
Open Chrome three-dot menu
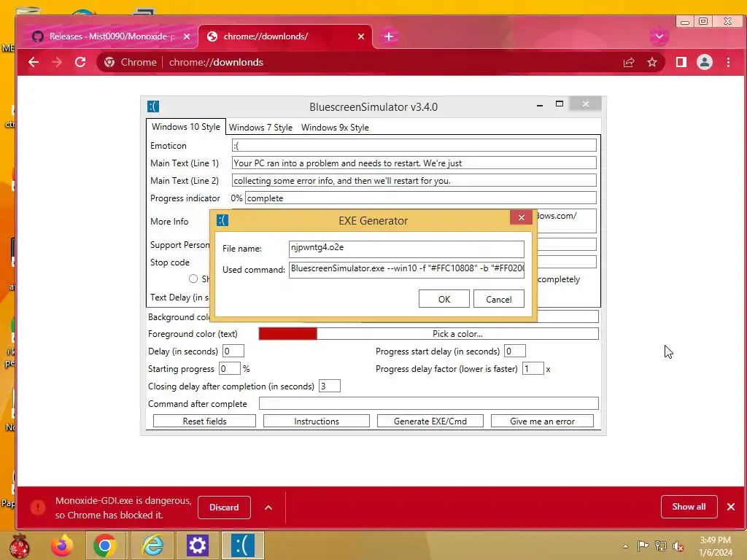click(x=729, y=63)
